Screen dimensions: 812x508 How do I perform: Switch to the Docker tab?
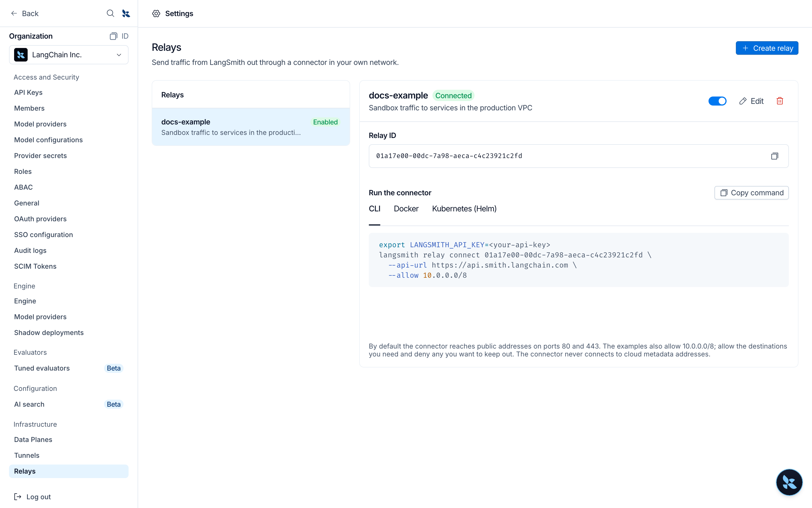[x=406, y=209]
